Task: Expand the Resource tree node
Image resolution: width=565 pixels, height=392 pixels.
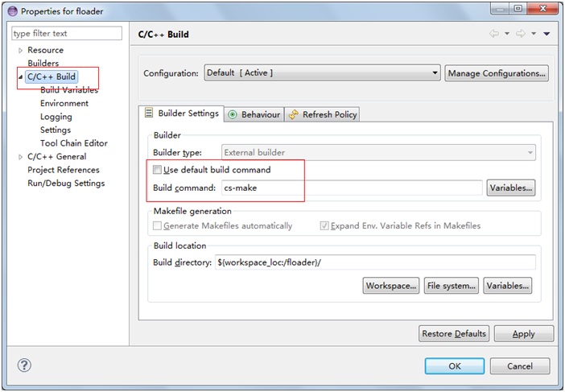Action: (x=21, y=51)
